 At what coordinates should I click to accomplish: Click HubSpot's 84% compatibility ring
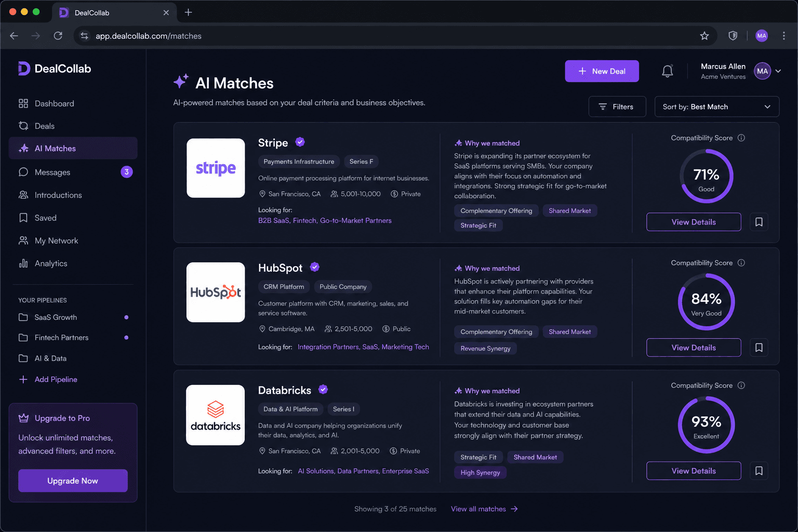point(707,302)
